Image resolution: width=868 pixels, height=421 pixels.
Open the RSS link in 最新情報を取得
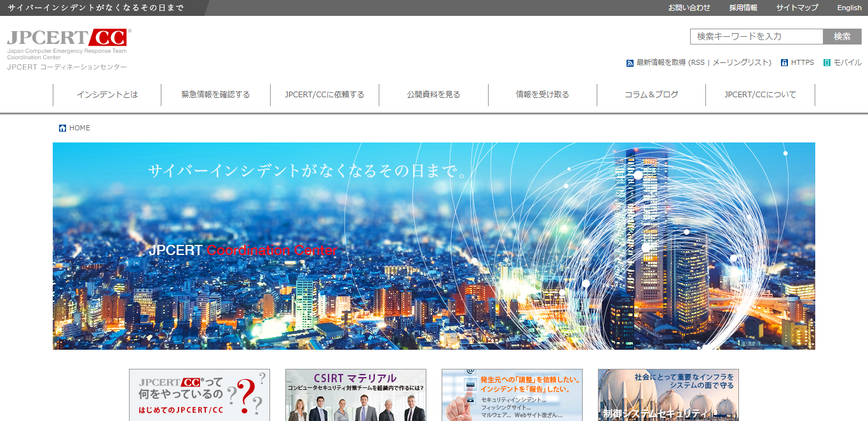click(x=698, y=62)
